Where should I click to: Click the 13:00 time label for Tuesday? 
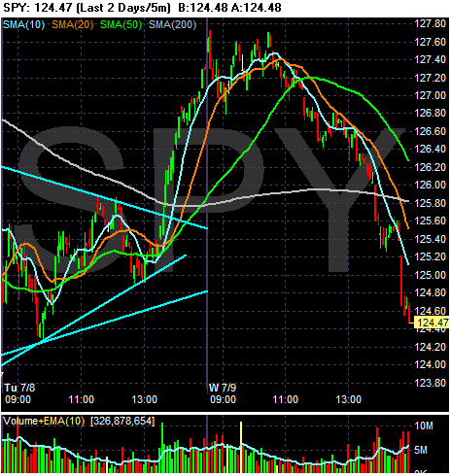coord(144,399)
